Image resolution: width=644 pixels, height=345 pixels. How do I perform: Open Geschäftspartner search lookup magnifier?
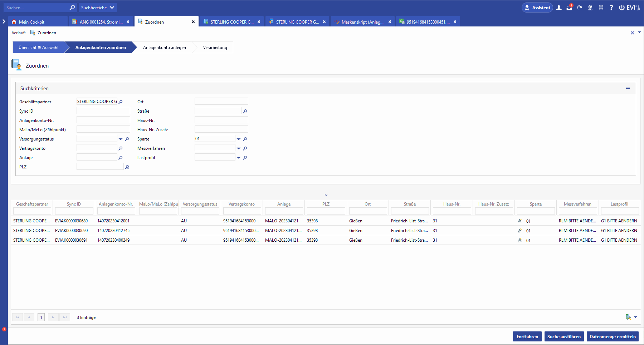[121, 102]
